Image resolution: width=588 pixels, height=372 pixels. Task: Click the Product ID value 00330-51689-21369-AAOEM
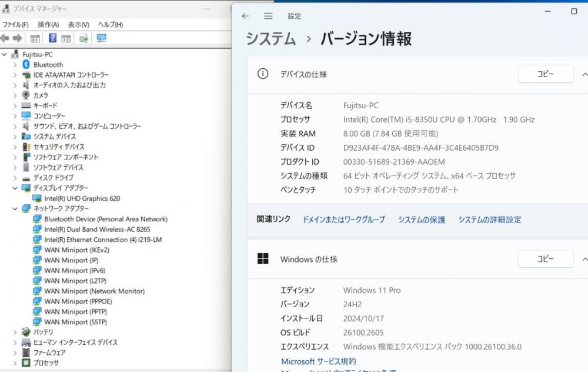pos(394,162)
